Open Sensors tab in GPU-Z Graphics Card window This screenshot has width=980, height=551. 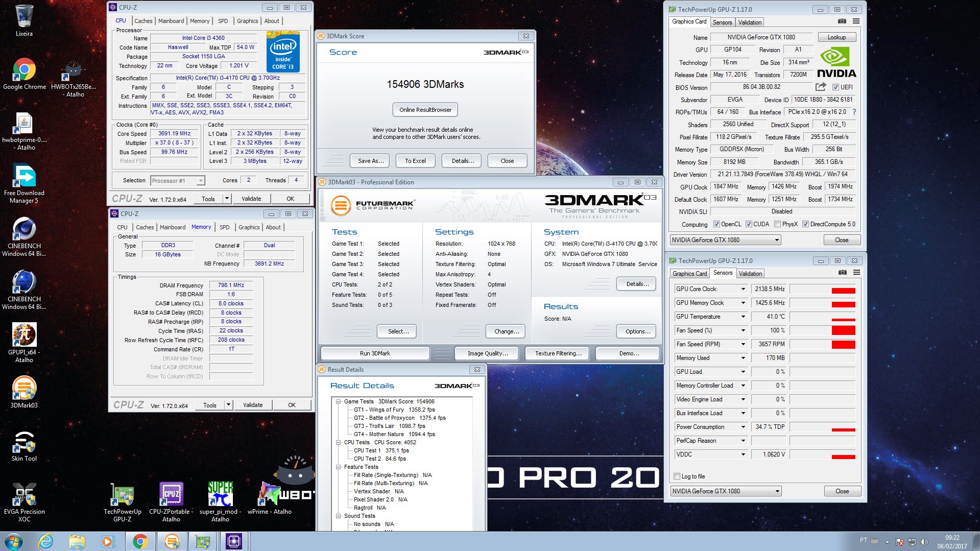[x=722, y=22]
